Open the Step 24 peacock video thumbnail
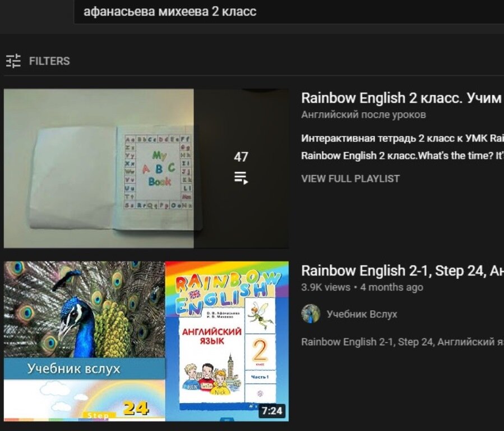The height and width of the screenshot is (431, 504). point(146,341)
